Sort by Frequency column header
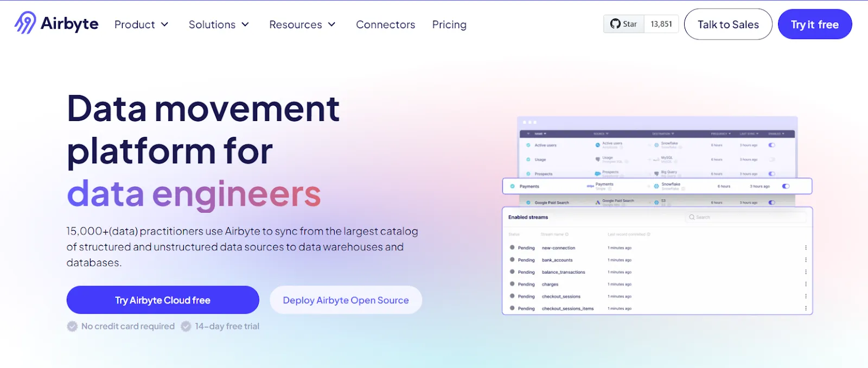The width and height of the screenshot is (868, 368). [x=721, y=134]
